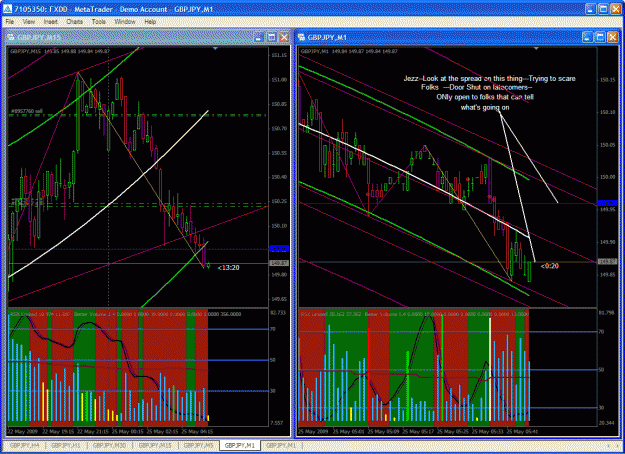Open the View menu

29,22
